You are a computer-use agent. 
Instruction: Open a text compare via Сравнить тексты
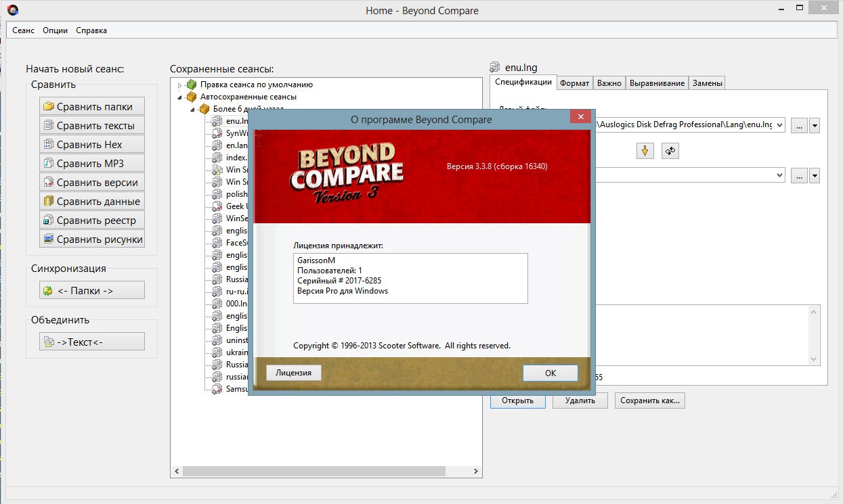coord(92,125)
